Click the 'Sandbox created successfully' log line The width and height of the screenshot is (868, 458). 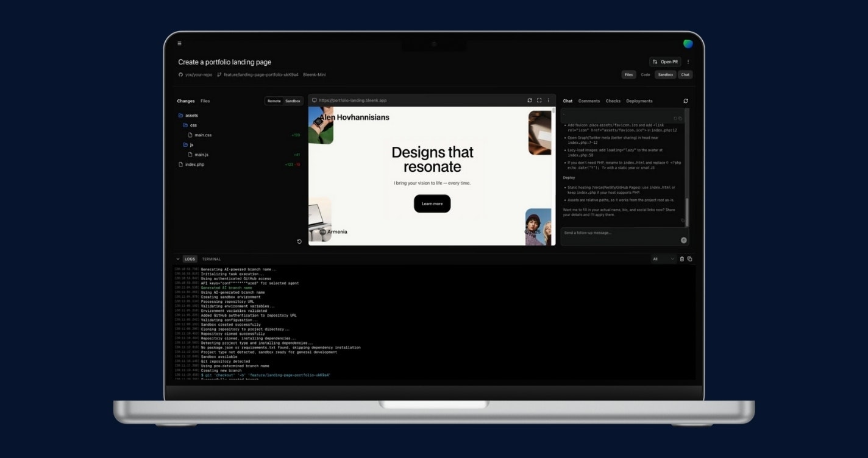click(231, 325)
